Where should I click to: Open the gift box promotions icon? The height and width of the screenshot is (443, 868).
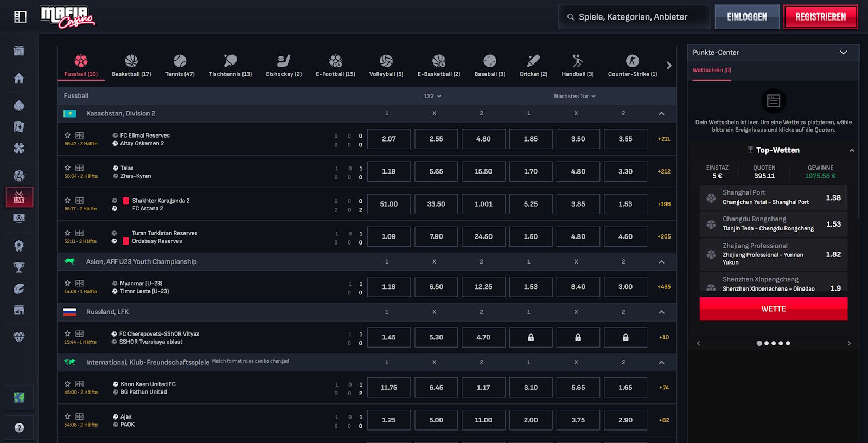[19, 50]
